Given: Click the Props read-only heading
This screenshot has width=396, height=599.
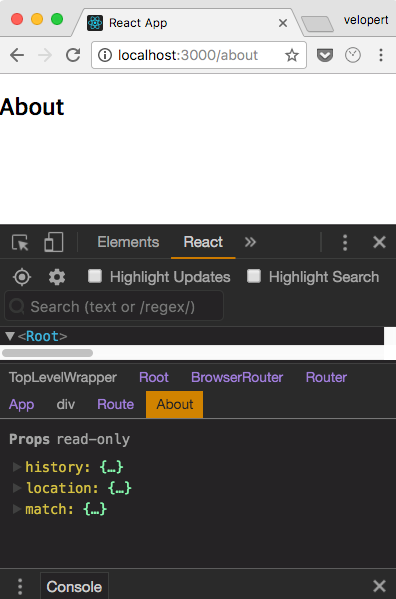Looking at the screenshot, I should (70, 439).
